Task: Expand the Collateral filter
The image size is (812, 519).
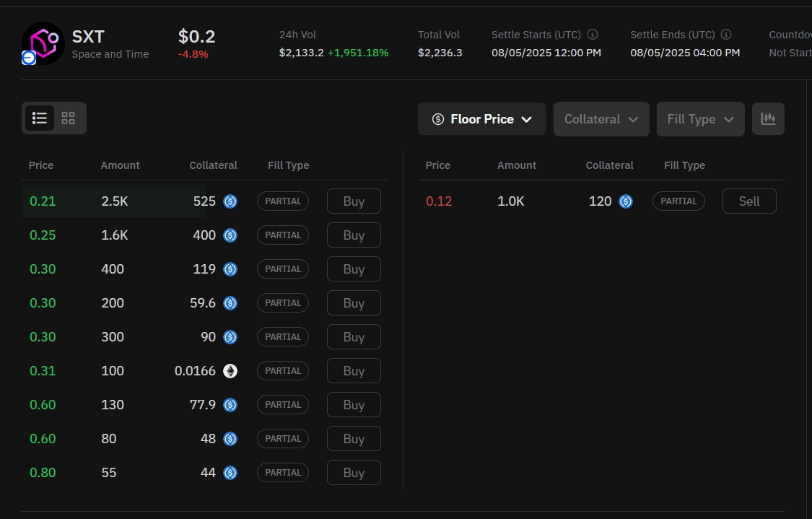Action: pos(601,118)
